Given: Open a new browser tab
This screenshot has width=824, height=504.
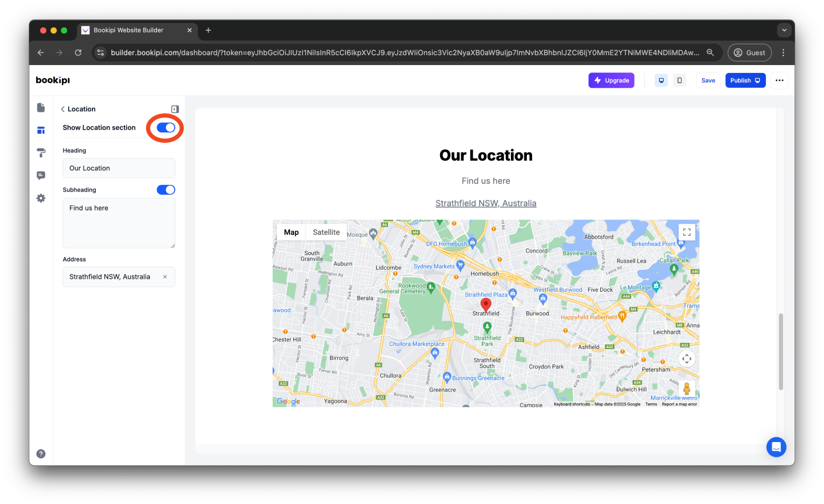Looking at the screenshot, I should (208, 30).
